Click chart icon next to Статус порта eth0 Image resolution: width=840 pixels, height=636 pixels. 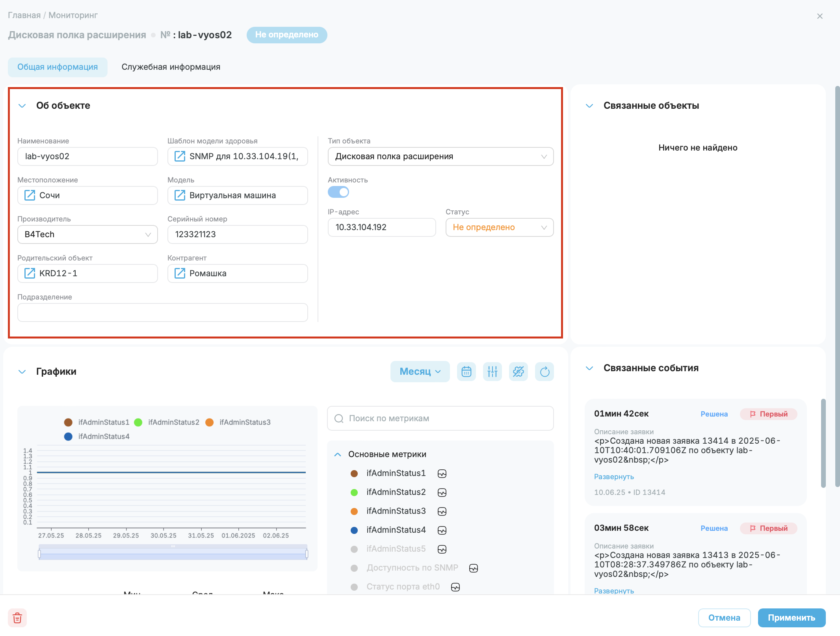click(x=455, y=587)
